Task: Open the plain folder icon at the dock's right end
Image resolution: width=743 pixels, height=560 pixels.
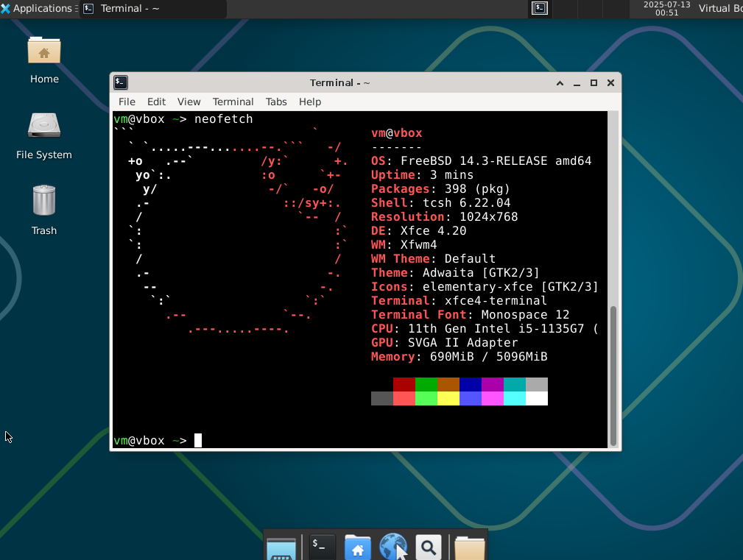Action: (470, 548)
